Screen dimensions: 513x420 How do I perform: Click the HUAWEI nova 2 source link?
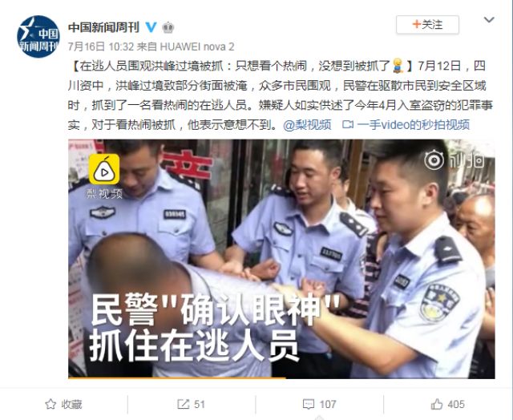[197, 46]
